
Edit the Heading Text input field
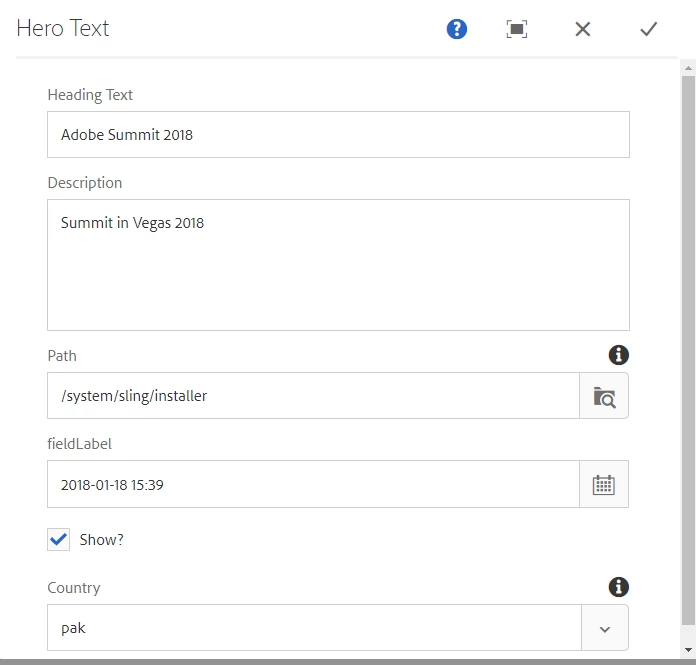coord(338,135)
